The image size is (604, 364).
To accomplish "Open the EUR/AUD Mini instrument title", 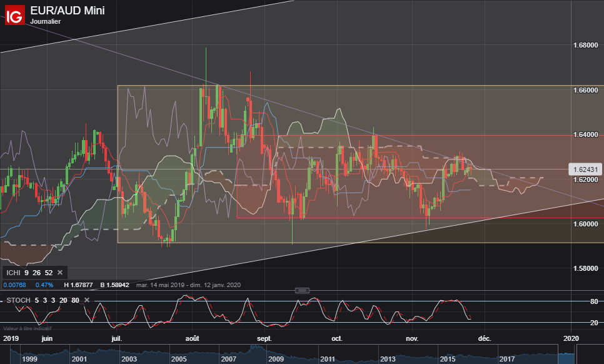I will 68,11.
